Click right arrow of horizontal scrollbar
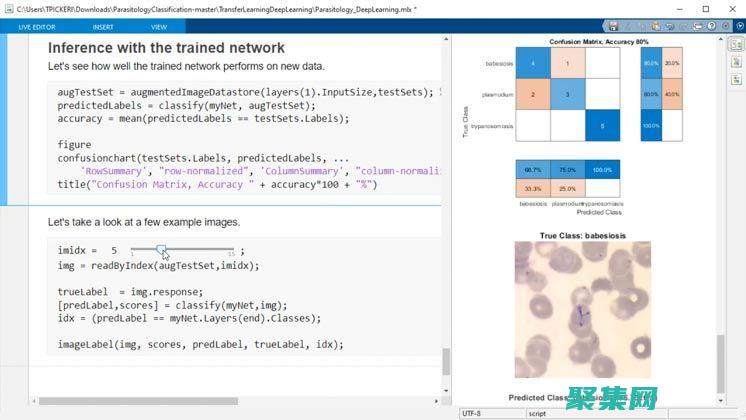 click(436, 401)
